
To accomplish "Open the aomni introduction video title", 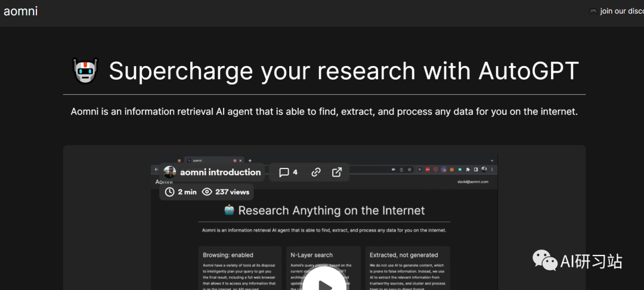I will coord(220,172).
